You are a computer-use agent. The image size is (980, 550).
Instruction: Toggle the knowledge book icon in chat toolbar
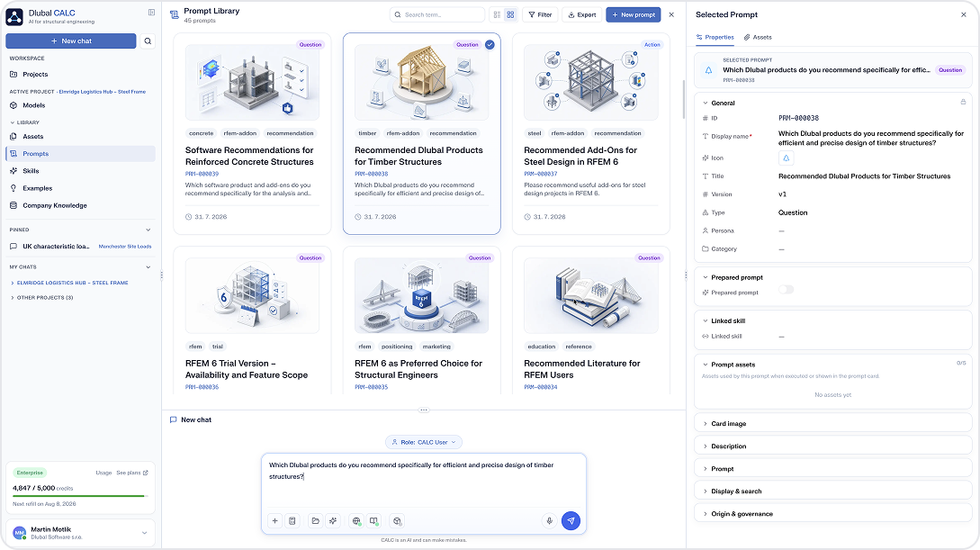(373, 520)
